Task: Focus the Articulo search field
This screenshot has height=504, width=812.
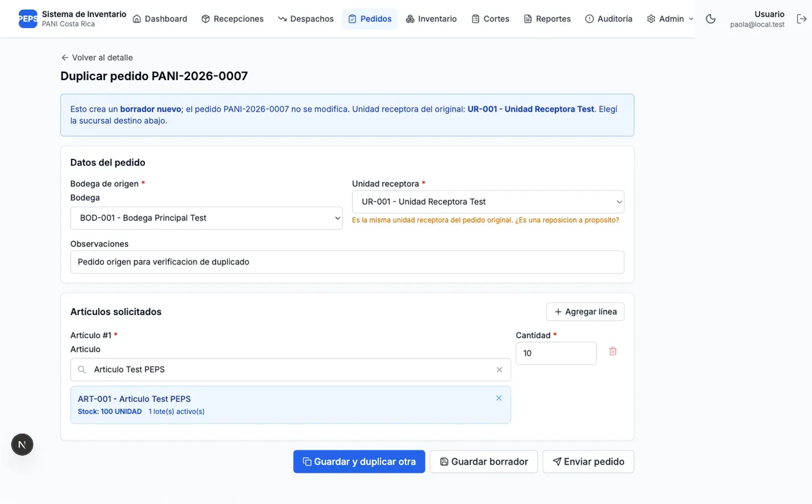Action: point(290,369)
